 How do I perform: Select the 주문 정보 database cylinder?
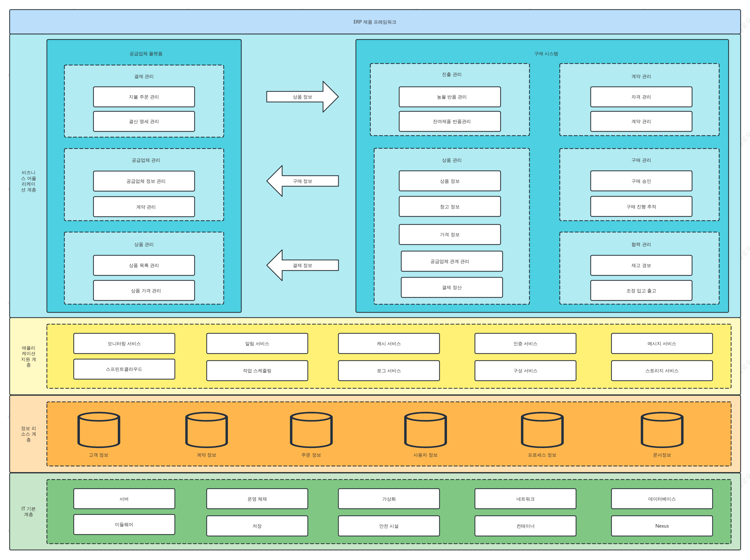[x=311, y=430]
